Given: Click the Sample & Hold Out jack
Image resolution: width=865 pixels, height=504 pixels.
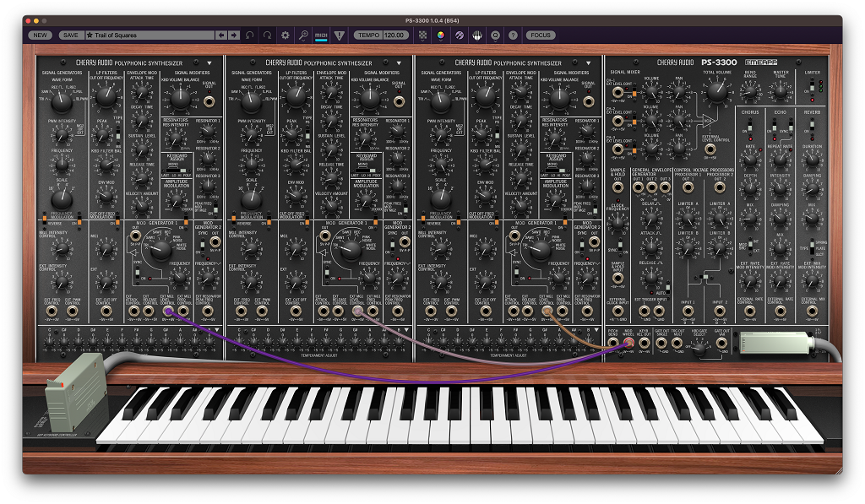Looking at the screenshot, I should tap(617, 187).
